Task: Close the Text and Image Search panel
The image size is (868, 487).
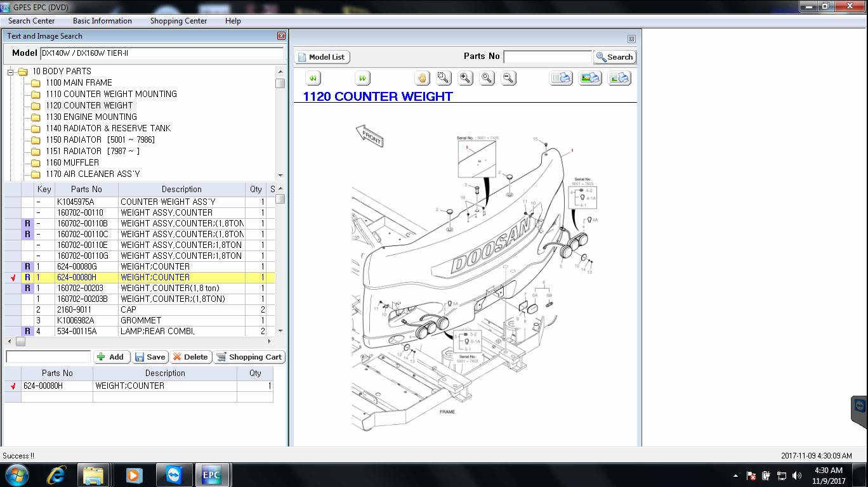Action: point(281,36)
